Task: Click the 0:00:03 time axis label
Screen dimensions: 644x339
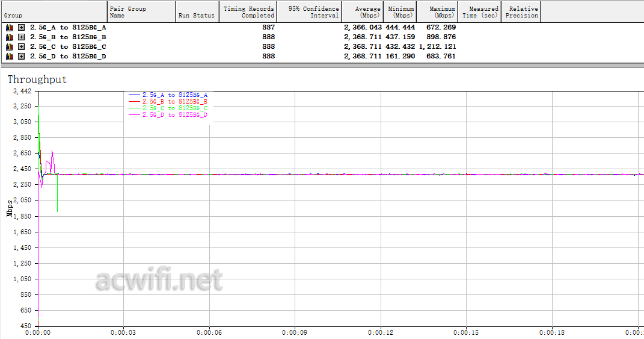Action: 123,332
